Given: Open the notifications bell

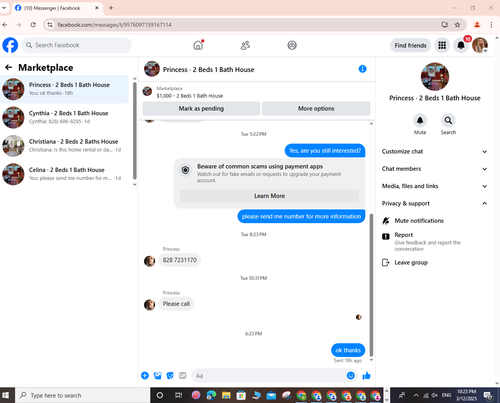Looking at the screenshot, I should [x=461, y=45].
